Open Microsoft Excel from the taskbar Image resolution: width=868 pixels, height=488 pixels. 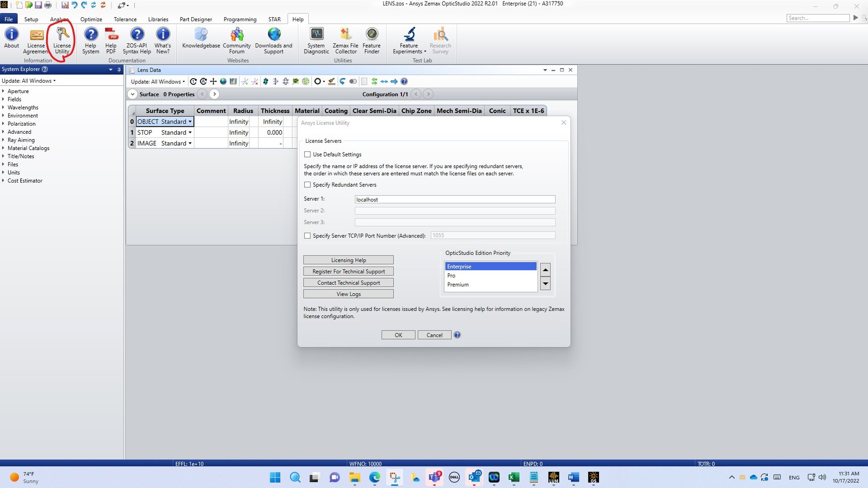514,477
